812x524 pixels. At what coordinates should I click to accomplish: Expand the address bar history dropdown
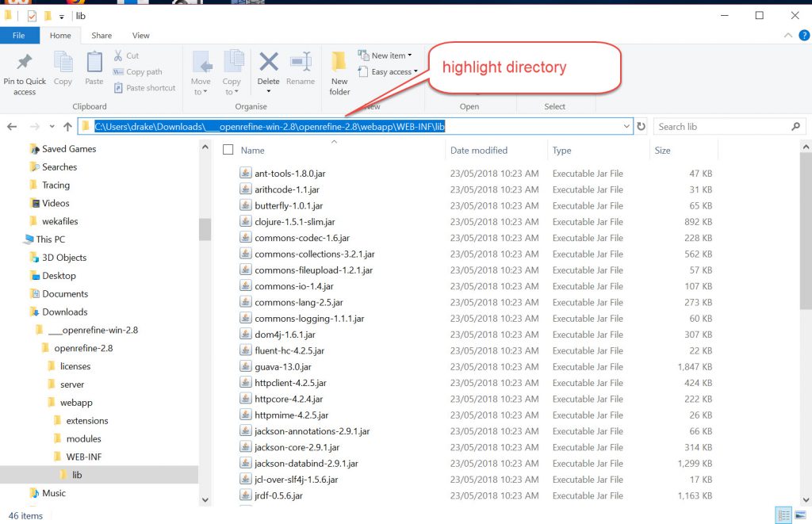[x=626, y=127]
